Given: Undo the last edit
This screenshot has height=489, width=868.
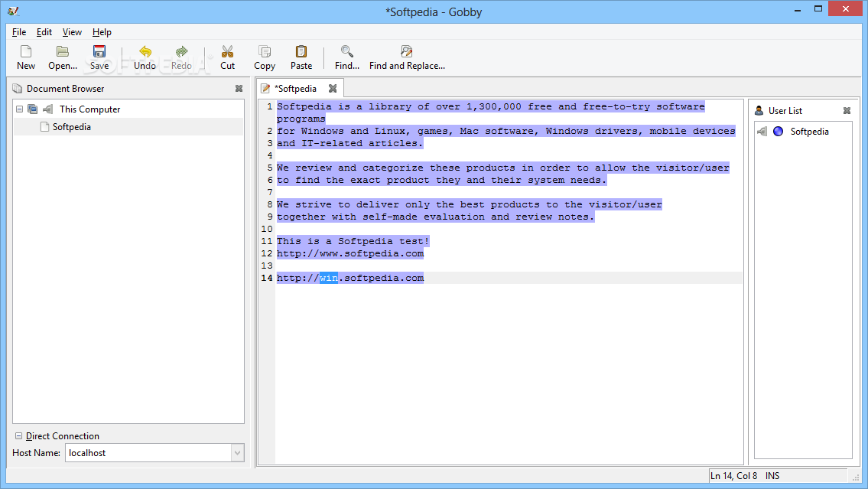Looking at the screenshot, I should (x=145, y=52).
